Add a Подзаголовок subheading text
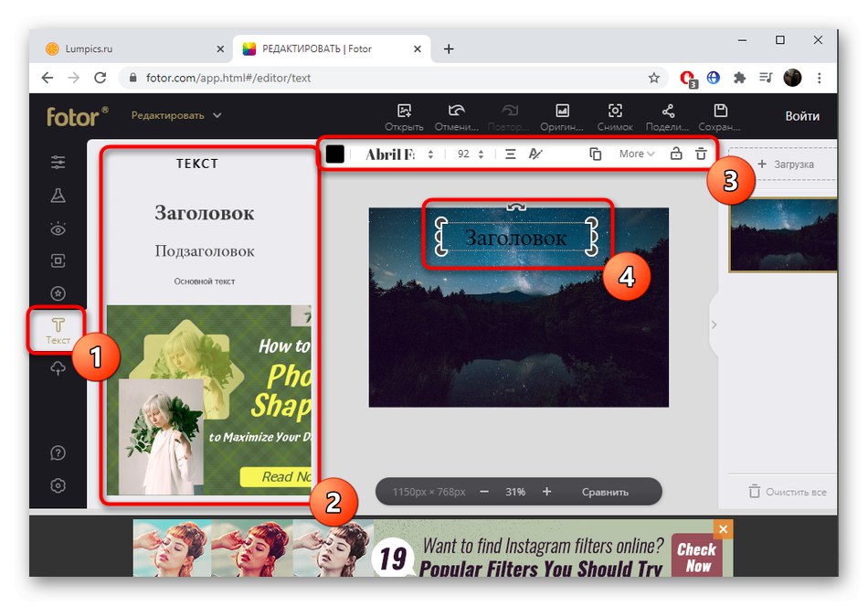Screen dimensions: 868x606 tap(205, 251)
